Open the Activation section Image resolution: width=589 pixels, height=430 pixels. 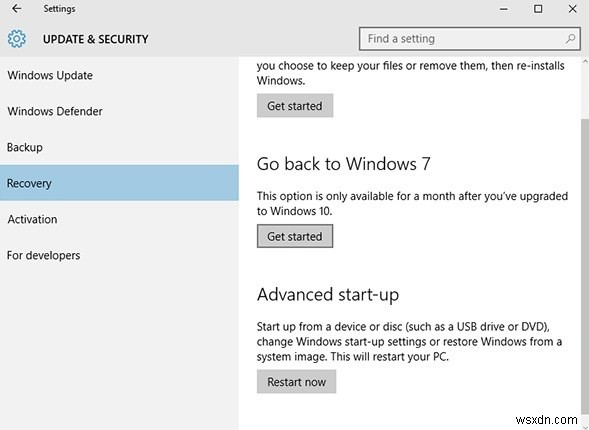119,219
